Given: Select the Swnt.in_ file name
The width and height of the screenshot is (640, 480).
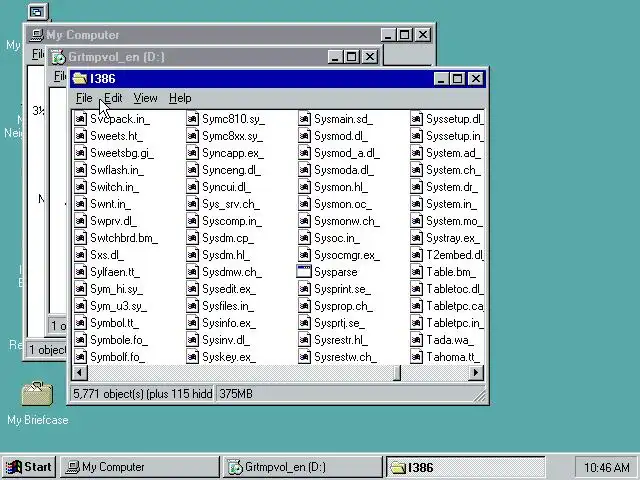Looking at the screenshot, I should [x=110, y=204].
